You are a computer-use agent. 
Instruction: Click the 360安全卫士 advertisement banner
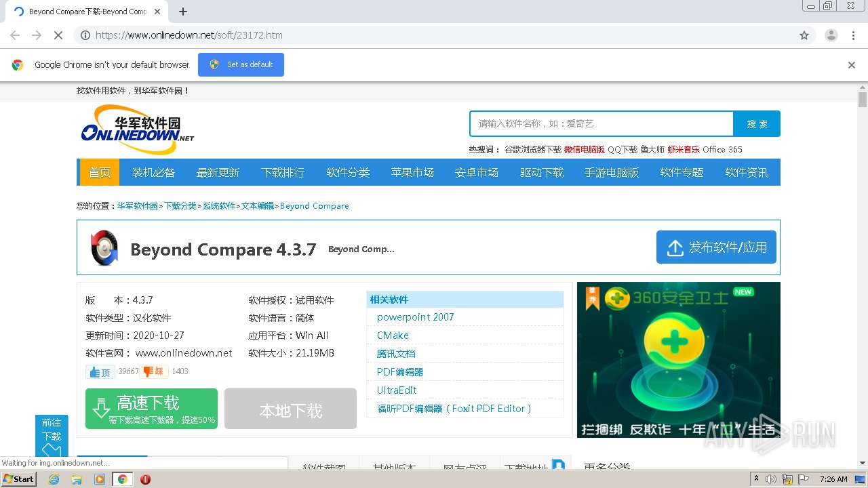679,360
